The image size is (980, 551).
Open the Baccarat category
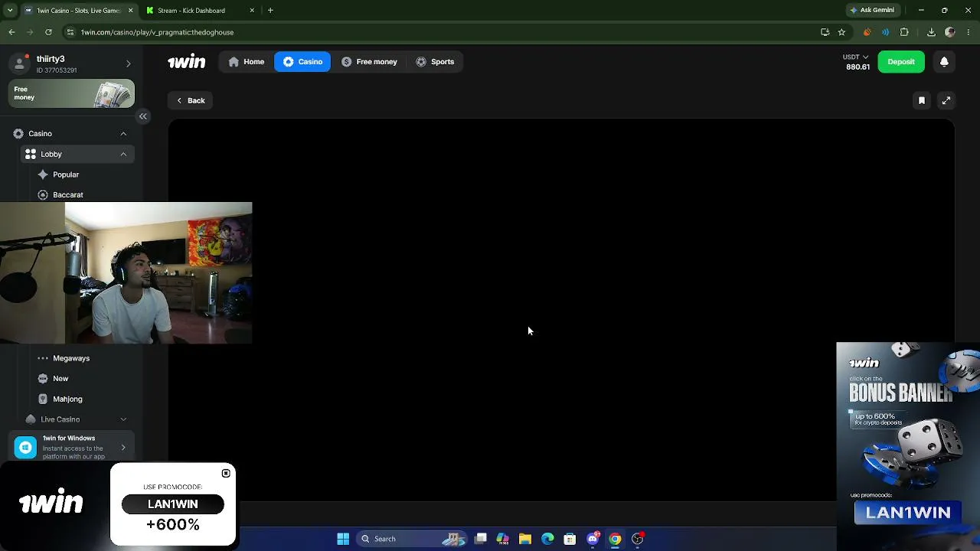click(x=68, y=195)
